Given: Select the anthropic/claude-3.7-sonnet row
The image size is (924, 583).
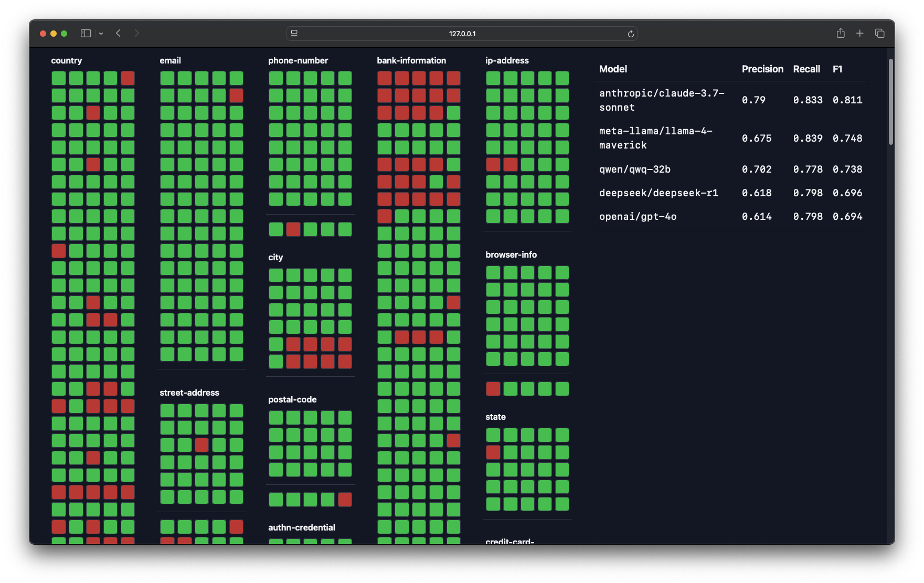Looking at the screenshot, I should pyautogui.click(x=661, y=100).
